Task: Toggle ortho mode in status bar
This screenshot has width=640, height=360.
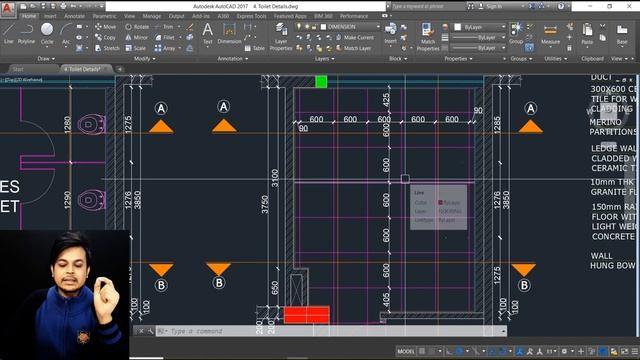Action: [x=449, y=351]
